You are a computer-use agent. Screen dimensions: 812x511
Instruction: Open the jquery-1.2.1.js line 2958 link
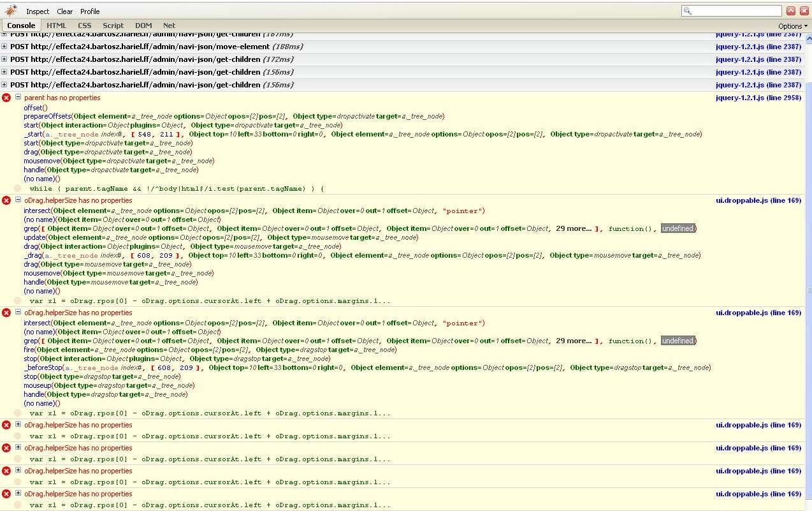pos(758,98)
